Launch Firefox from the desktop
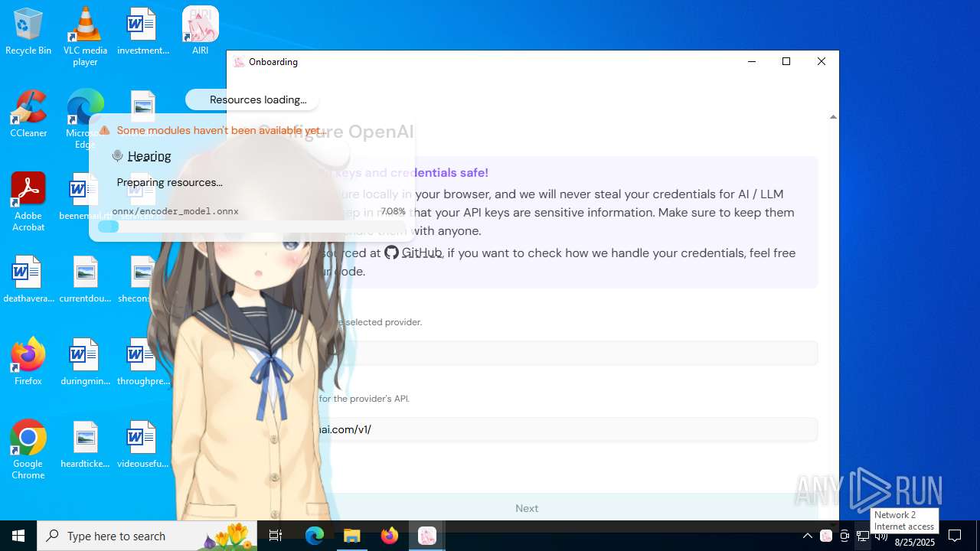Viewport: 980px width, 551px height. pyautogui.click(x=28, y=362)
